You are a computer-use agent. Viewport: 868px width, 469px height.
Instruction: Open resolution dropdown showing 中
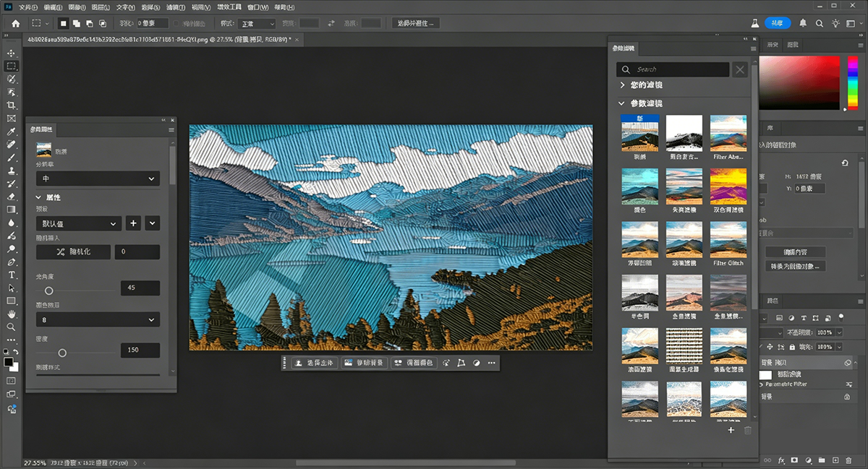[98, 178]
